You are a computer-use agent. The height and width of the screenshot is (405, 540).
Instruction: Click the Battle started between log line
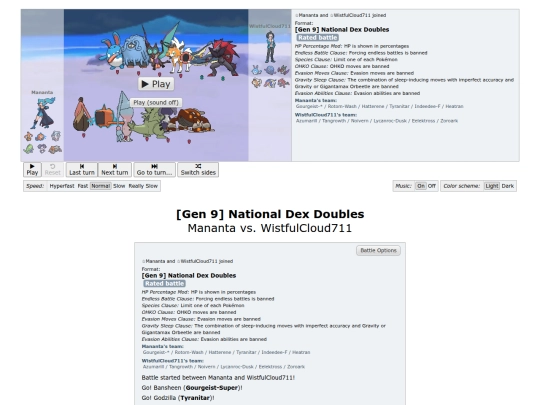218,377
